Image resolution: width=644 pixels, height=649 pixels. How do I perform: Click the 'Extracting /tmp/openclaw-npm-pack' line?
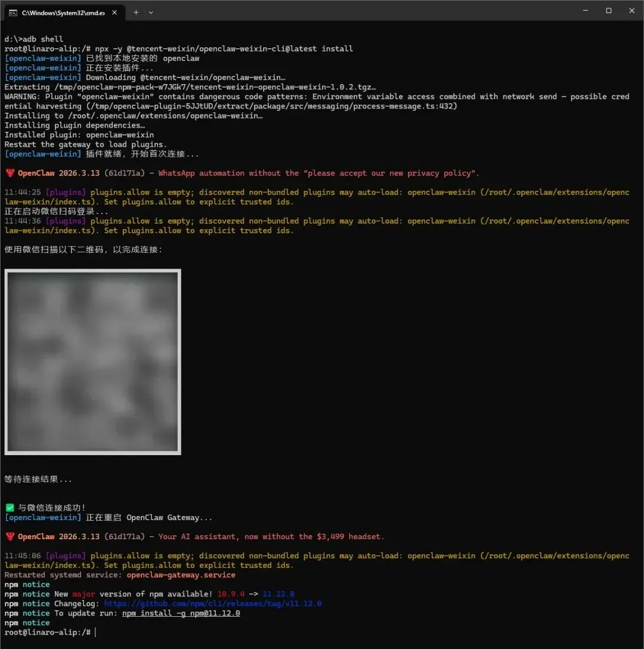(x=190, y=87)
